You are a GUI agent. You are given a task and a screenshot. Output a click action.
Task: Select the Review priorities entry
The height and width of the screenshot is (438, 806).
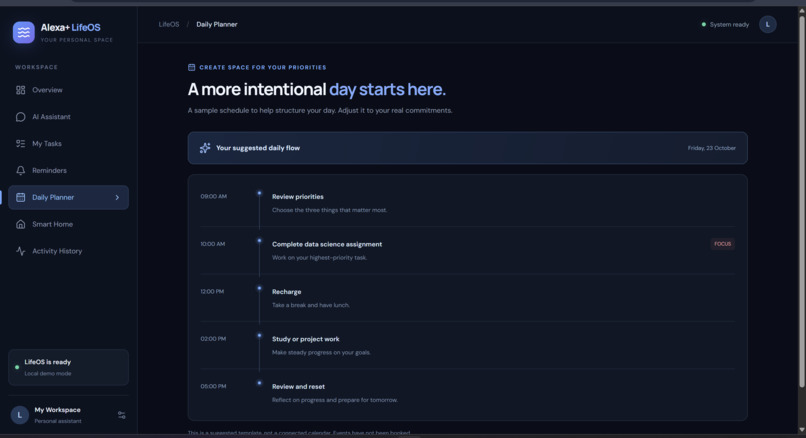(298, 196)
